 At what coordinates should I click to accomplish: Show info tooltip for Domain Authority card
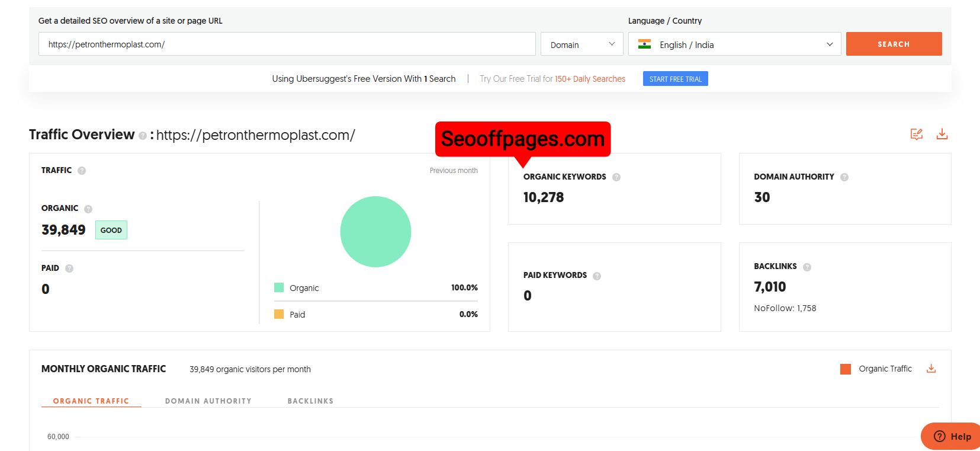tap(844, 177)
